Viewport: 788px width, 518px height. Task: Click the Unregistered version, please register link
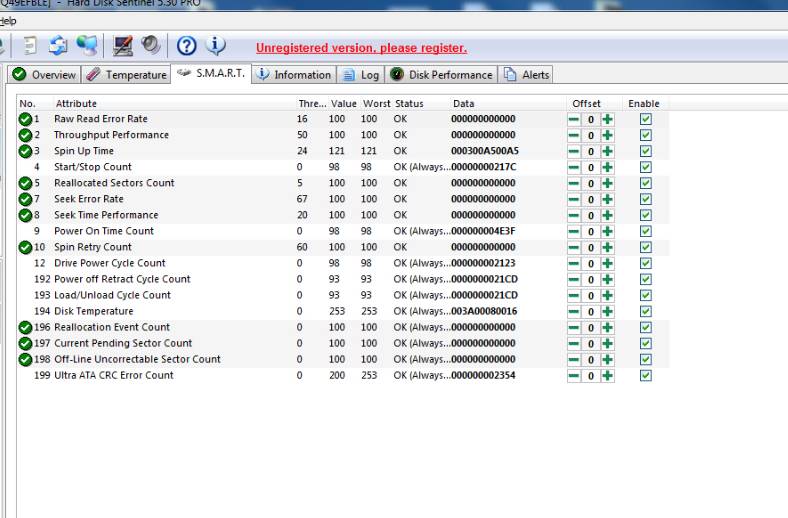pyautogui.click(x=361, y=48)
